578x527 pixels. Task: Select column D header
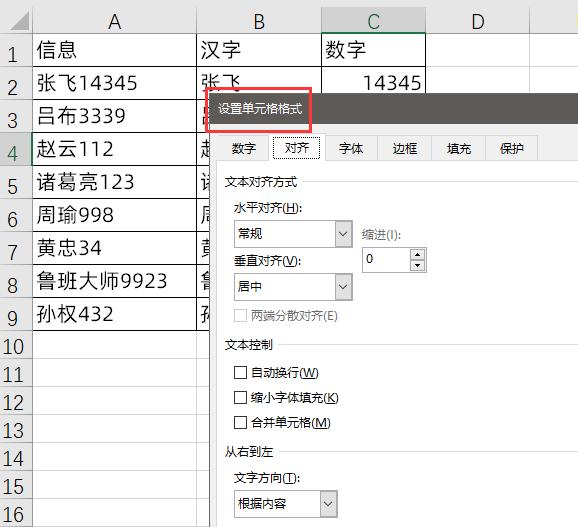tap(478, 21)
